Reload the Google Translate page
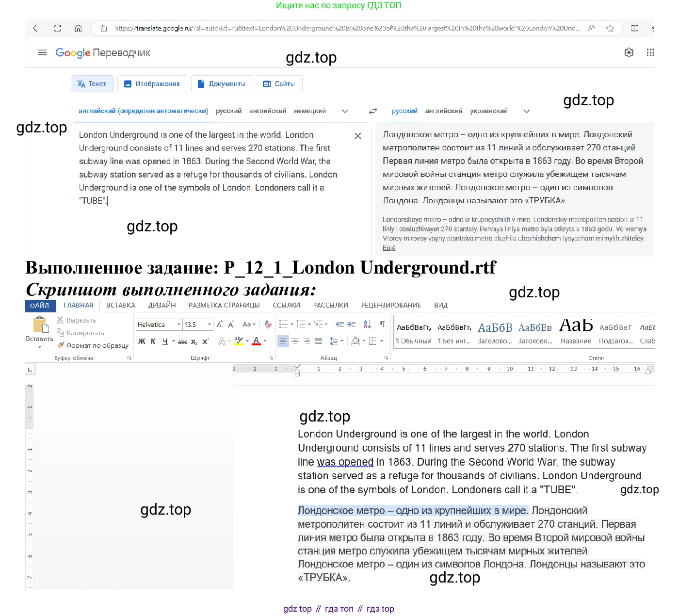Viewport: 678px width, 616px height. pos(57,28)
